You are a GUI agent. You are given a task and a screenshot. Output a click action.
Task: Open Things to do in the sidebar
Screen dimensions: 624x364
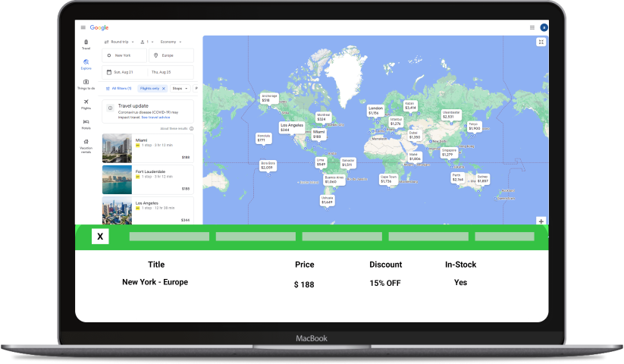pyautogui.click(x=86, y=84)
